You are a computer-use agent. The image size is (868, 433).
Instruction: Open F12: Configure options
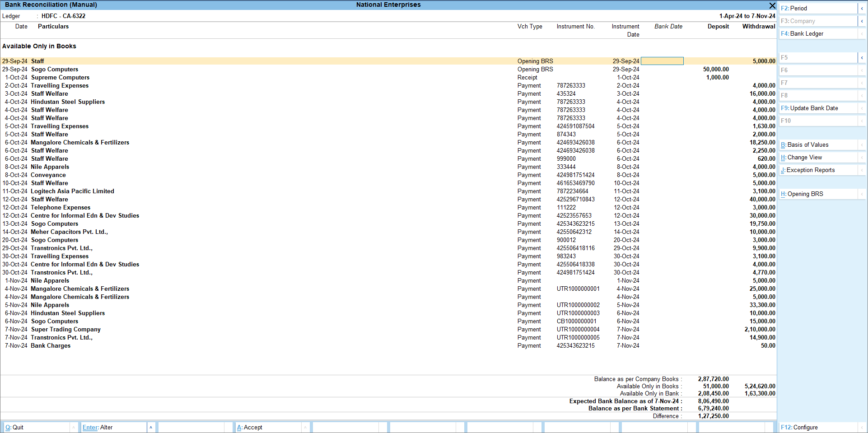tap(818, 427)
